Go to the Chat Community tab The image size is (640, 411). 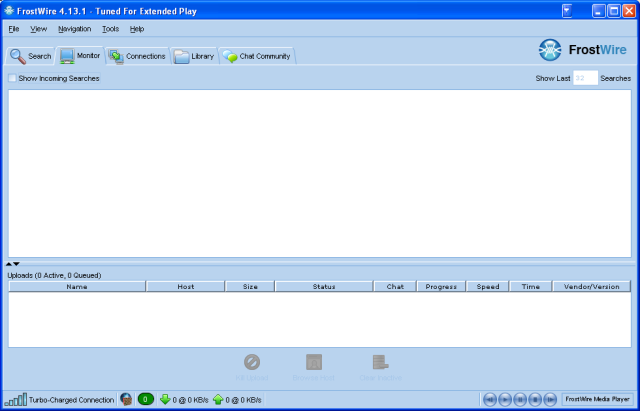coord(257,56)
